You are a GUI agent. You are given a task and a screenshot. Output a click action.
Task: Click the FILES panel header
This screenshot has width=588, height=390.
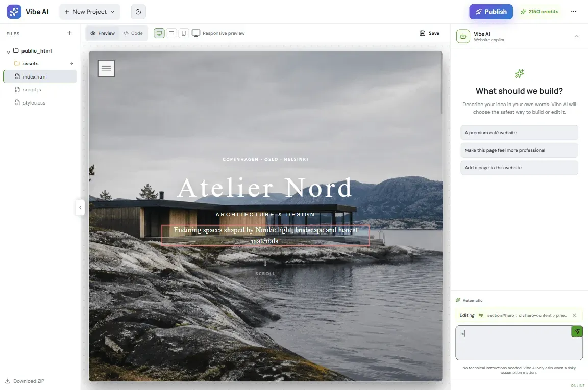click(13, 33)
